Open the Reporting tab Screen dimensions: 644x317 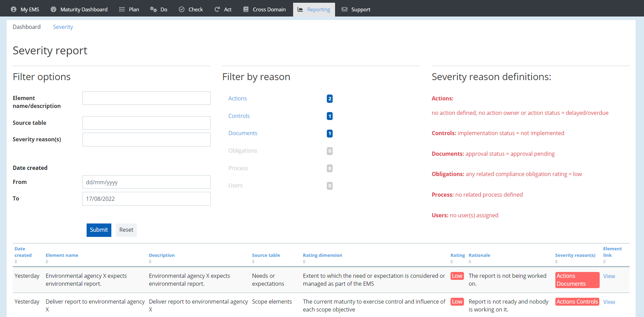[314, 9]
